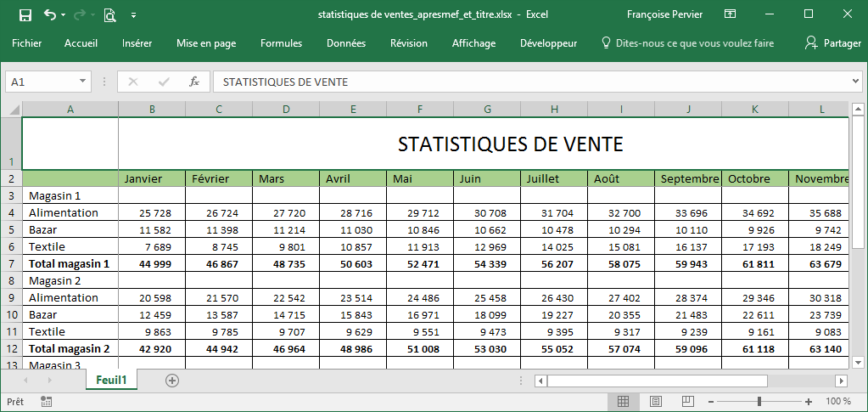Click the Partager share icon
868x412 pixels.
[x=811, y=43]
